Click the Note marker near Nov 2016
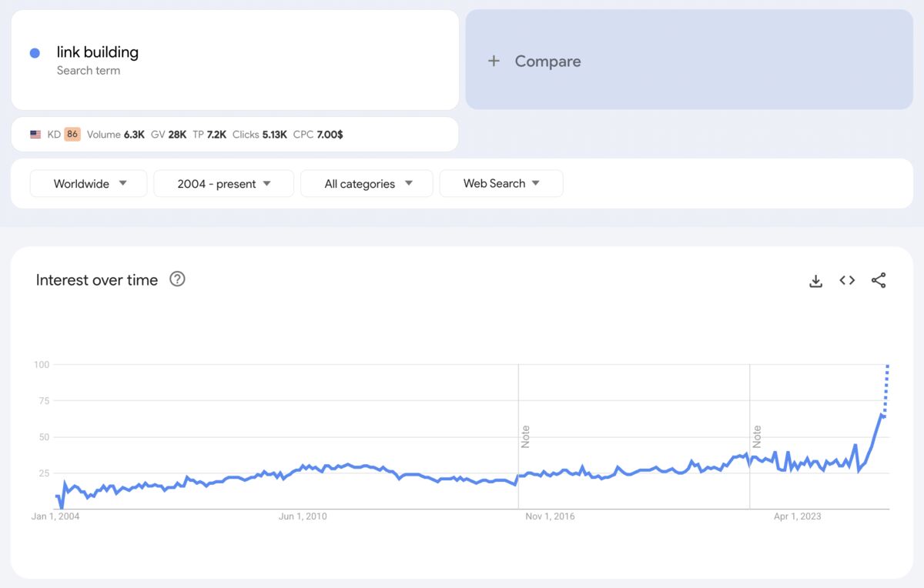This screenshot has width=924, height=588. point(526,433)
